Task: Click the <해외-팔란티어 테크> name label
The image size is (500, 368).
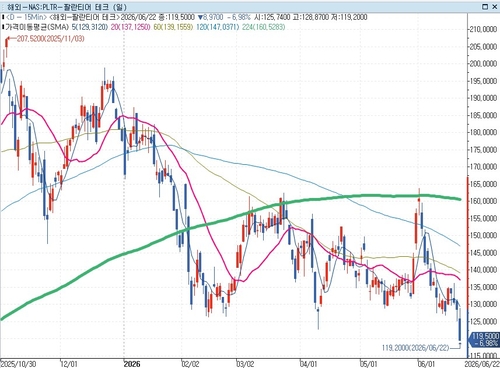Action: tap(84, 17)
